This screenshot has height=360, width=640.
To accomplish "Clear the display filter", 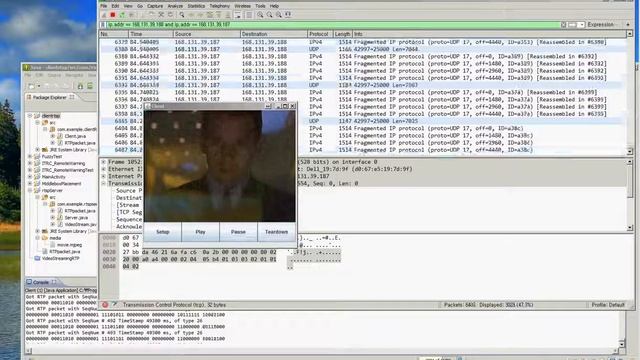I will (x=563, y=24).
